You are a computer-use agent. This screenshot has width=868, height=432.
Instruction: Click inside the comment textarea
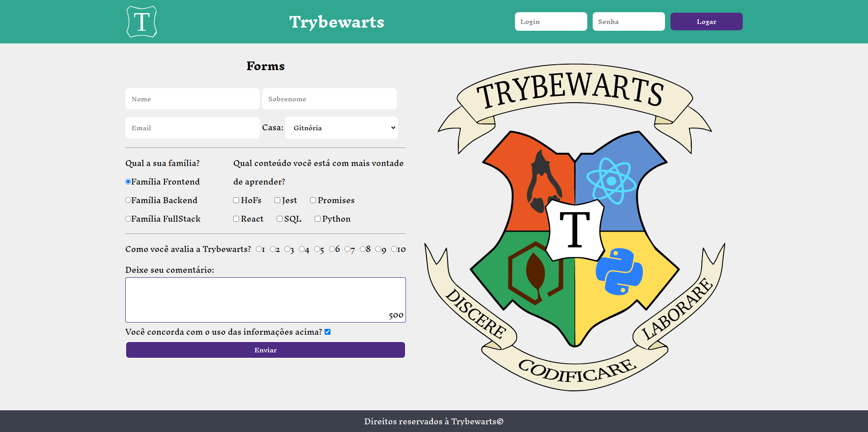tap(265, 300)
